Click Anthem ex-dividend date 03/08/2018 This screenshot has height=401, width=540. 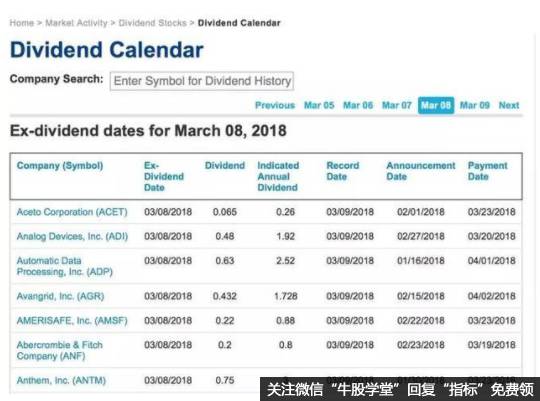(168, 380)
